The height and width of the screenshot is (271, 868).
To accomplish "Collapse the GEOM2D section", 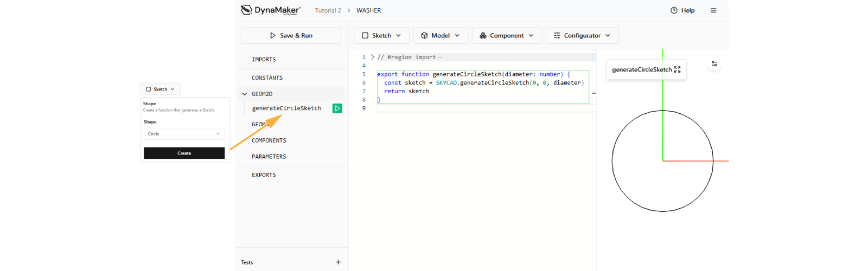I will coord(245,94).
